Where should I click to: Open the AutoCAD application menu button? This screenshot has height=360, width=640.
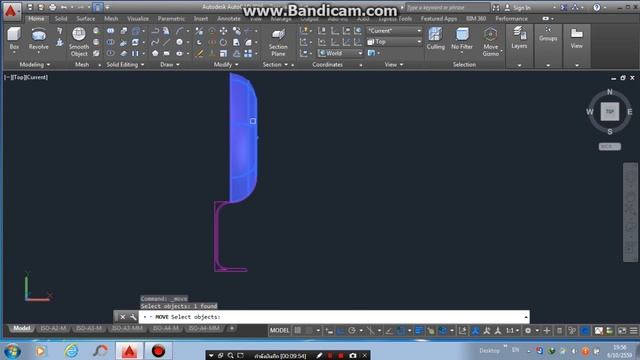coord(11,11)
